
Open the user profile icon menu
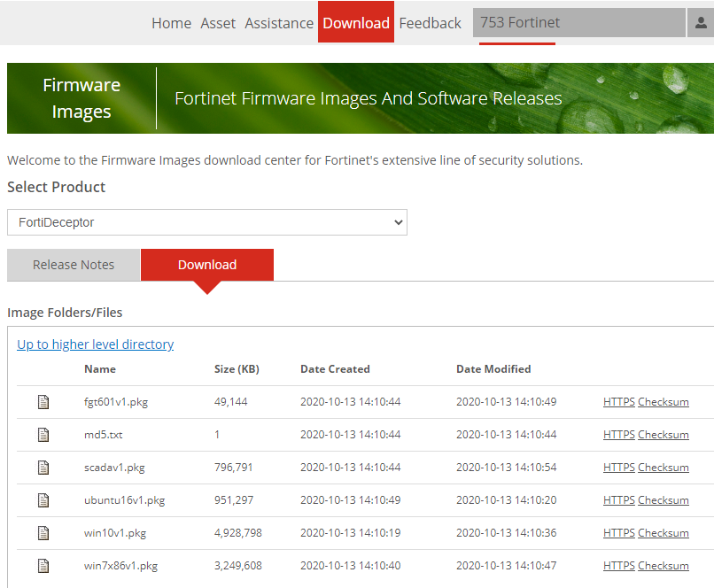(x=699, y=23)
